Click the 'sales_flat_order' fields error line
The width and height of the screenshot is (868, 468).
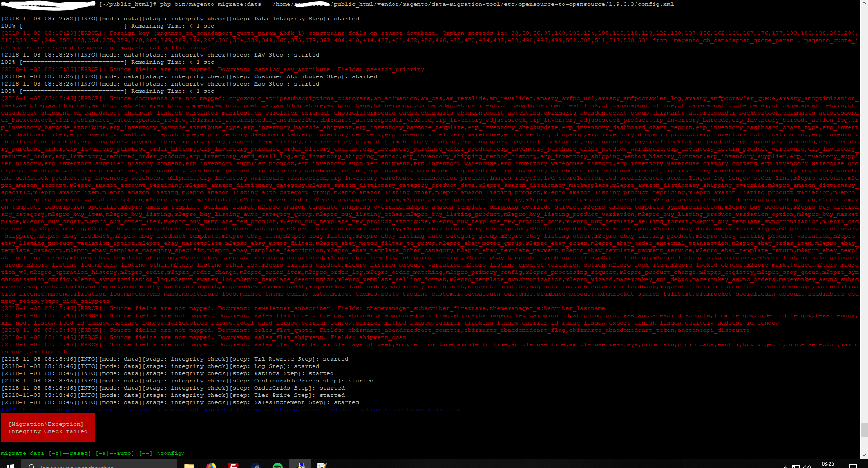tap(430, 319)
